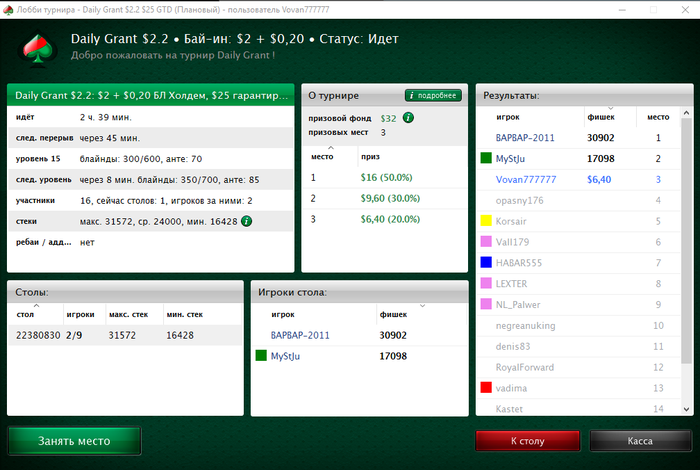The image size is (700, 470).
Task: Click negreanuking in results list
Action: (x=525, y=326)
